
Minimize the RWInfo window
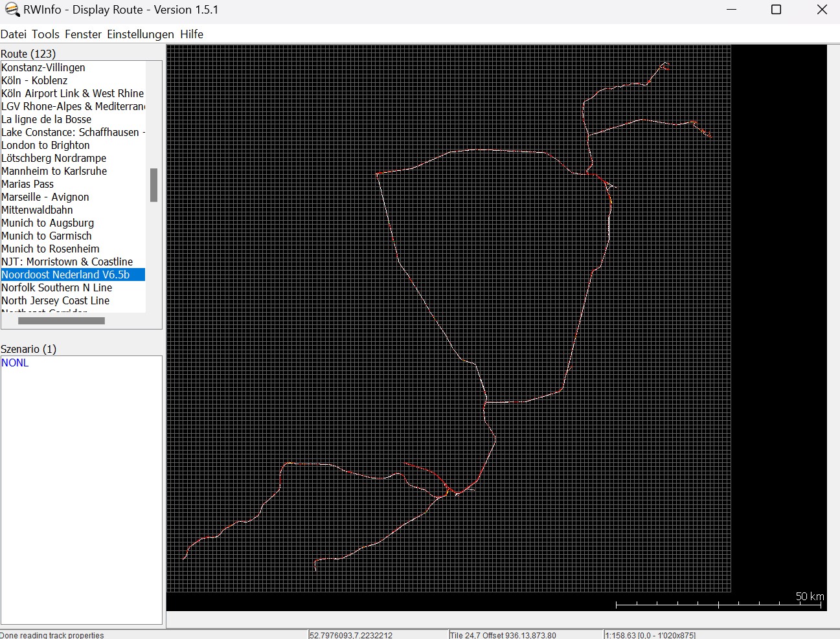pyautogui.click(x=732, y=10)
